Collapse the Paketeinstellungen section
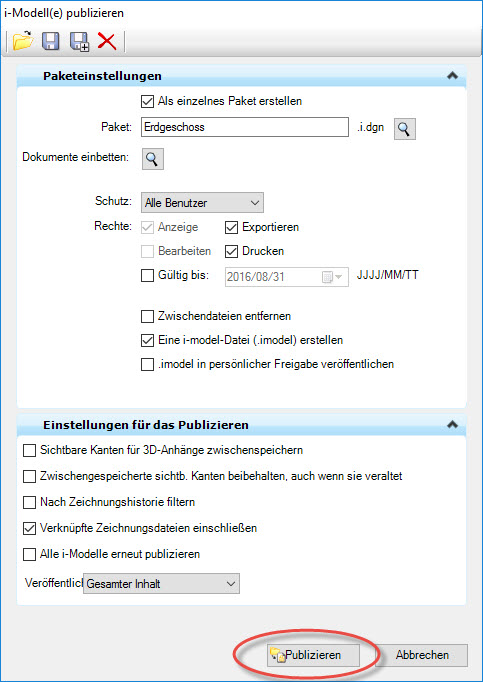Viewport: 483px width, 682px height. coord(453,76)
